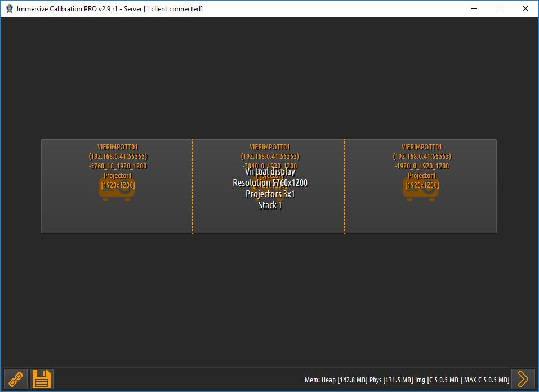Click the -1920_0_1920_1200 label
Image resolution: width=539 pixels, height=392 pixels.
pyautogui.click(x=422, y=166)
